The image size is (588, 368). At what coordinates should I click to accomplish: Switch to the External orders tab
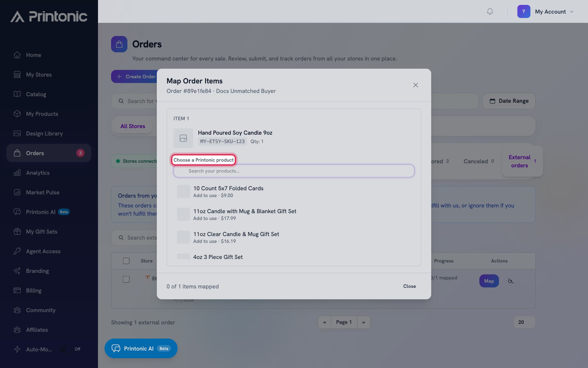[x=522, y=161]
